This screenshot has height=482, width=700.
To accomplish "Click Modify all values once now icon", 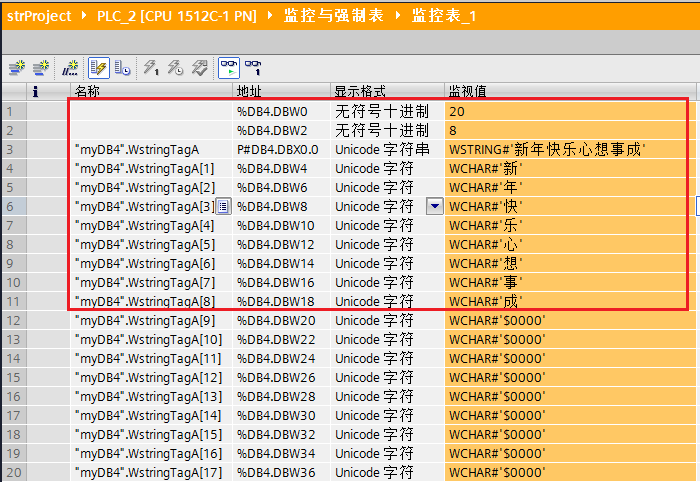I will click(x=151, y=68).
